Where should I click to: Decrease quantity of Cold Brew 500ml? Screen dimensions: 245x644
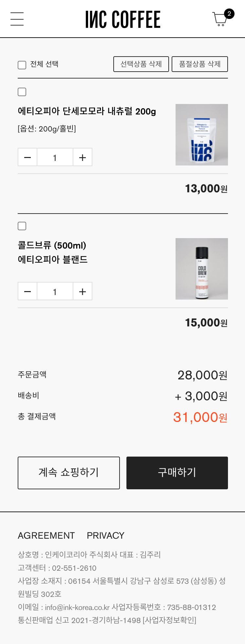pos(28,291)
